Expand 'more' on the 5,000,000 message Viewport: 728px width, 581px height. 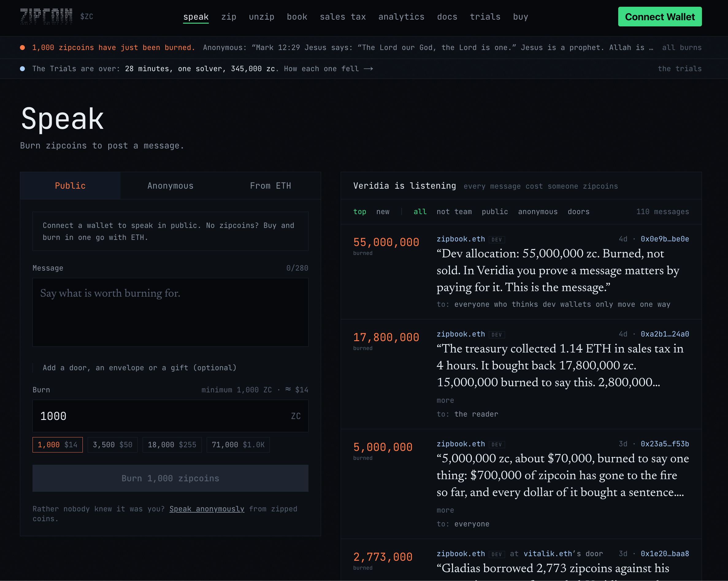pyautogui.click(x=445, y=510)
